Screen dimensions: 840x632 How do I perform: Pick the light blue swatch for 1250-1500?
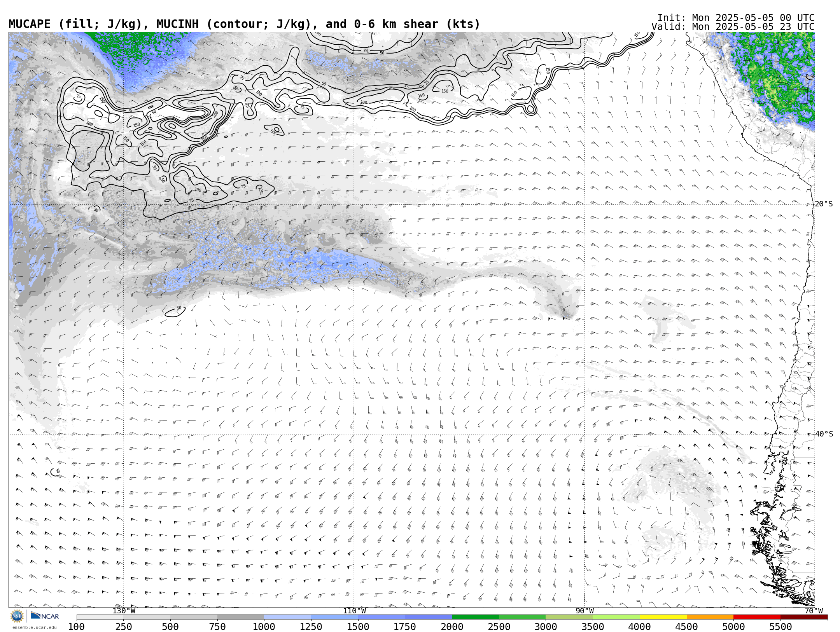pyautogui.click(x=334, y=617)
